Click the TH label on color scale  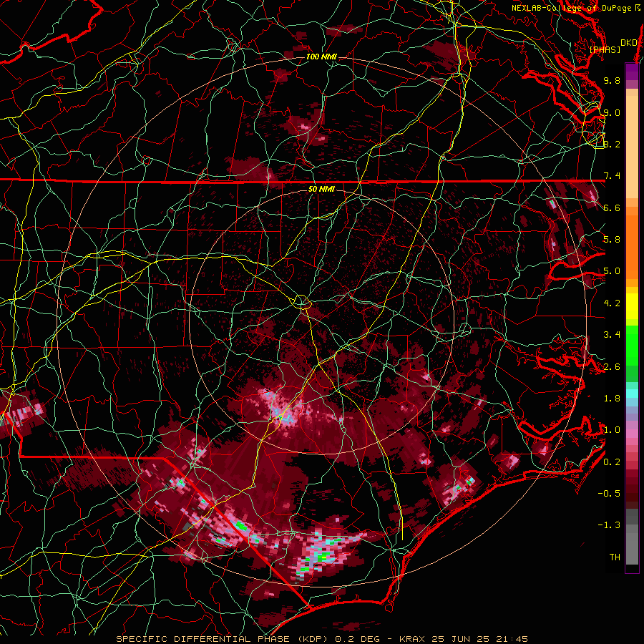(x=615, y=557)
